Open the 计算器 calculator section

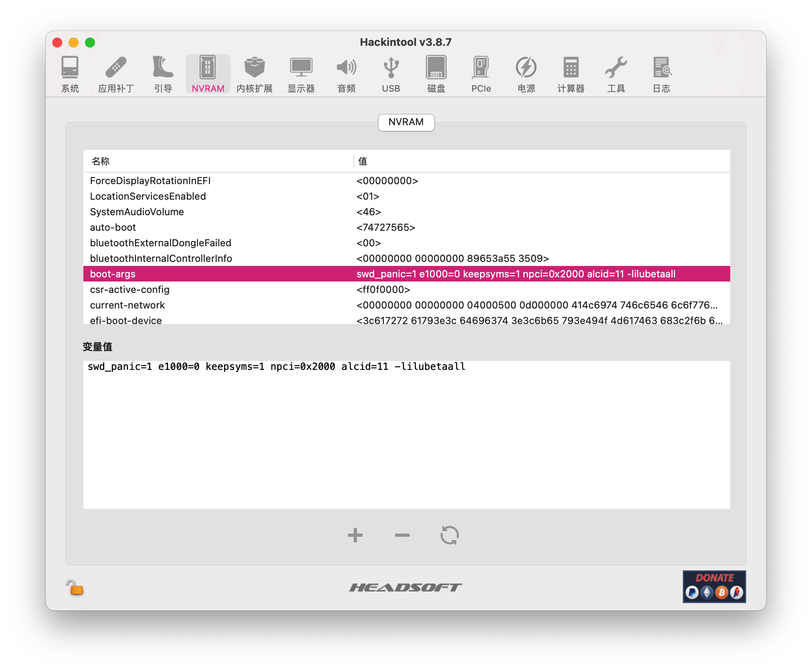point(571,74)
